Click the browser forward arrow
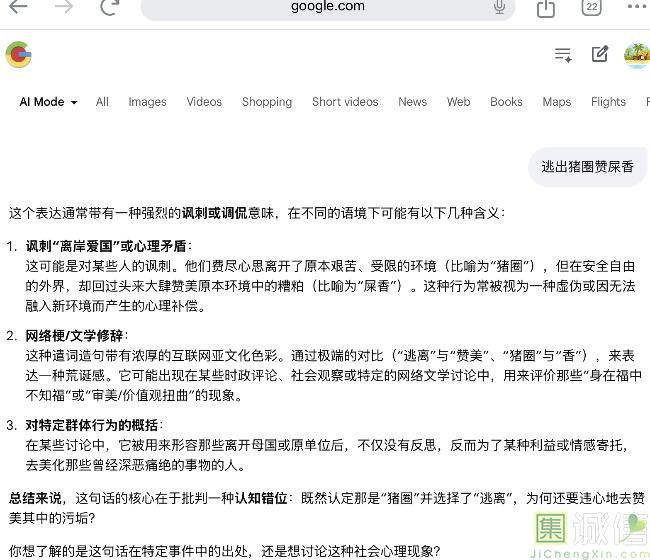The width and height of the screenshot is (650, 560). (x=64, y=8)
